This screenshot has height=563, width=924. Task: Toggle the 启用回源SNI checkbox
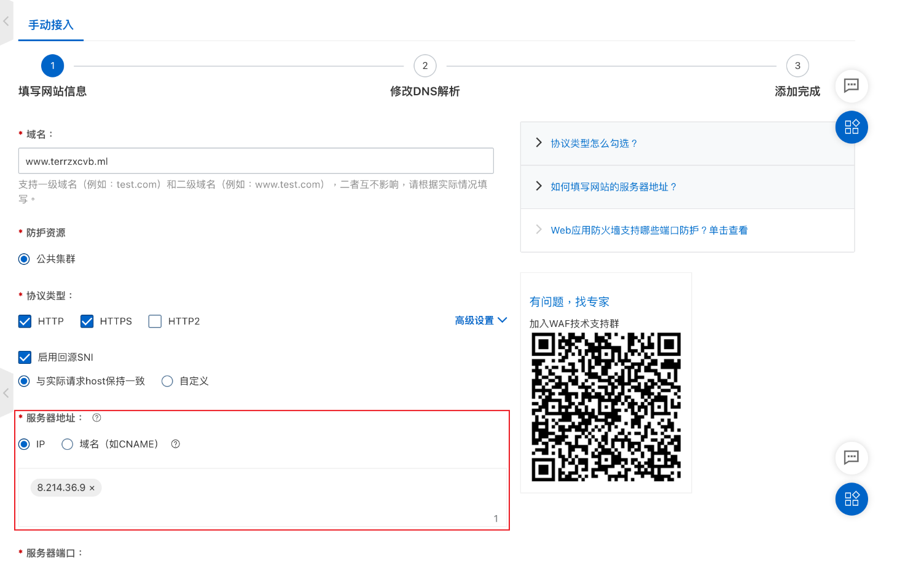click(x=25, y=357)
